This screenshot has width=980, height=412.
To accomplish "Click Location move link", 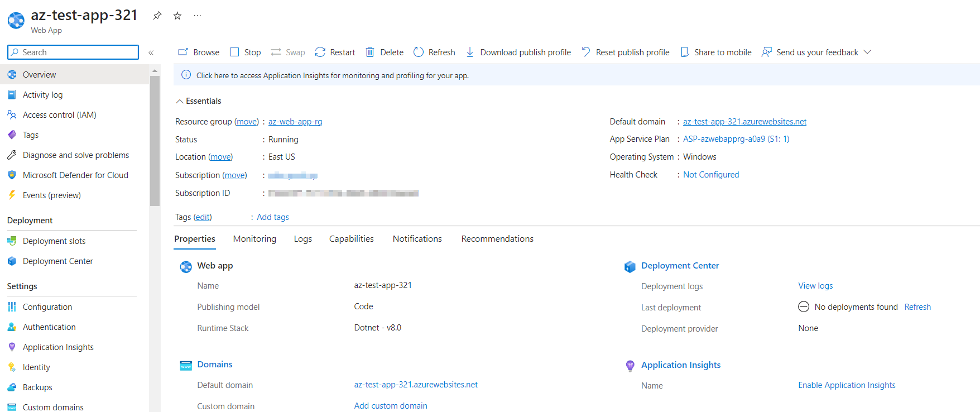I will tap(220, 157).
